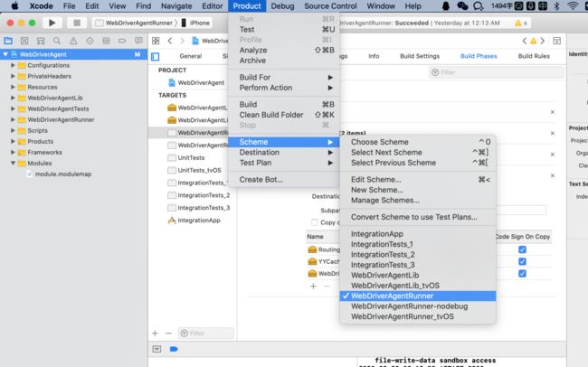This screenshot has height=367, width=588.
Task: Select the Clean Build Folder menu item
Action: tap(284, 115)
